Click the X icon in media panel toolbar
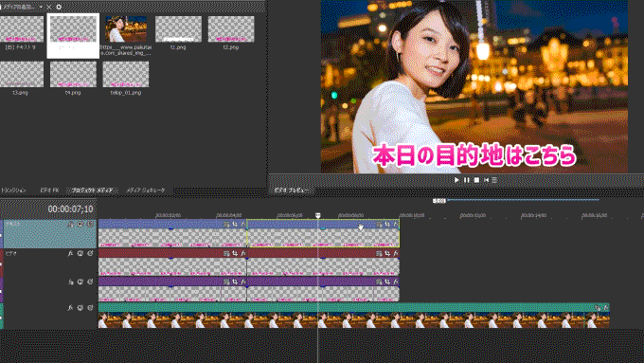The height and width of the screenshot is (363, 644). (49, 7)
